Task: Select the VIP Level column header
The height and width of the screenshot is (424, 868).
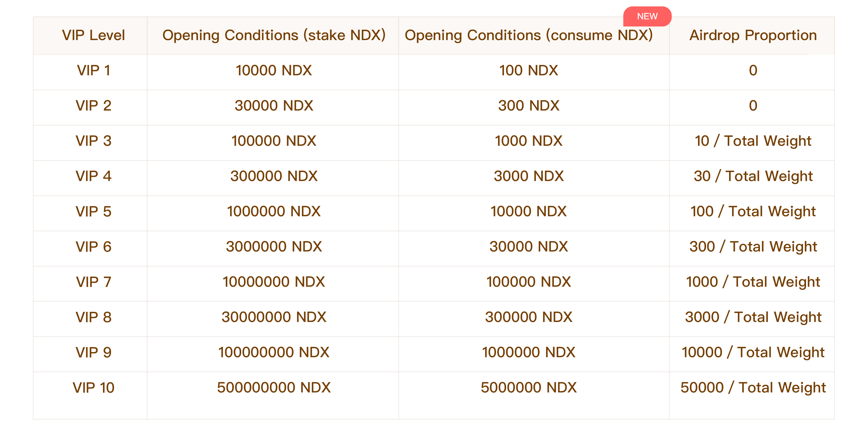Action: pos(93,35)
